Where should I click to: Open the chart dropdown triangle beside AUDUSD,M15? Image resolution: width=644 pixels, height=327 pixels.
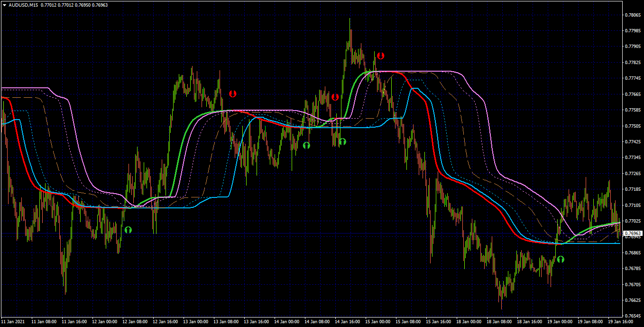click(4, 5)
